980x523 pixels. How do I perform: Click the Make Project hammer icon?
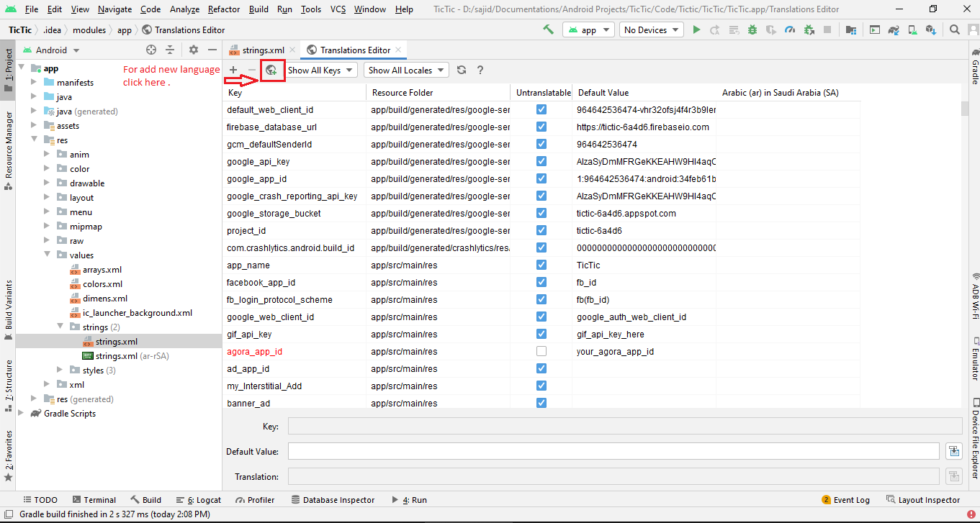[x=549, y=30]
